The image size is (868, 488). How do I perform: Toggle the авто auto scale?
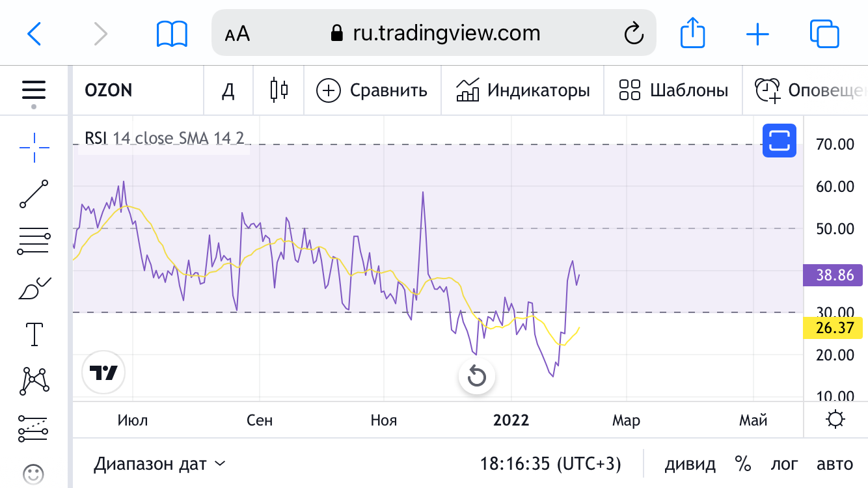(x=835, y=464)
